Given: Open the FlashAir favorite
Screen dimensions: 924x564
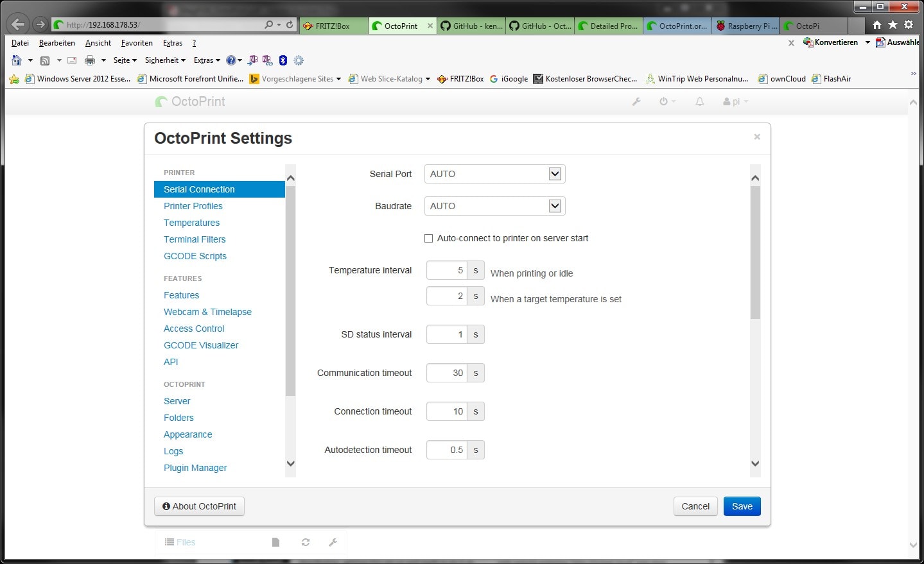Looking at the screenshot, I should [831, 79].
